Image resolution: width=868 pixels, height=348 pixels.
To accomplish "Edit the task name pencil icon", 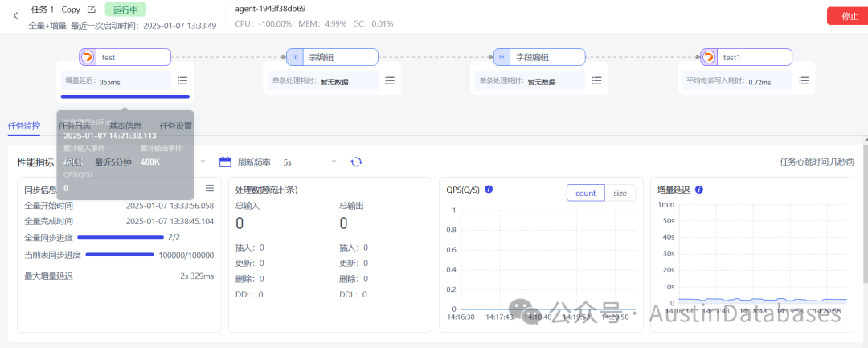I will coord(92,10).
